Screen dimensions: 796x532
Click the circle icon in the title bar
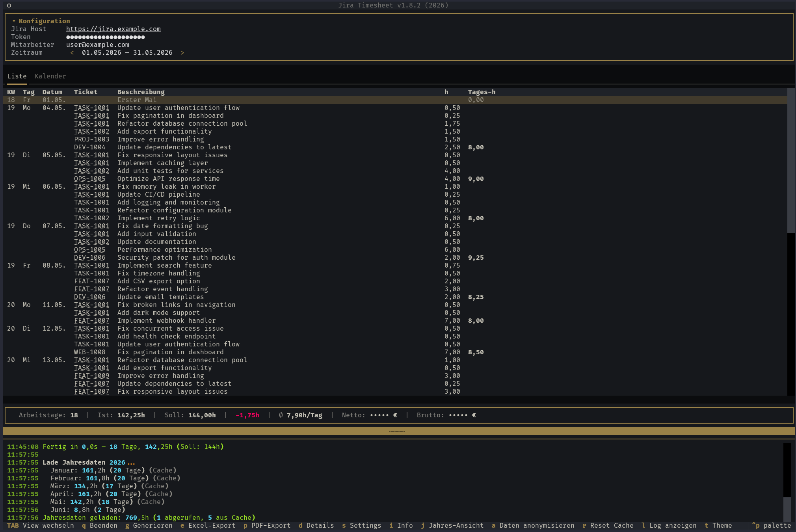point(9,5)
